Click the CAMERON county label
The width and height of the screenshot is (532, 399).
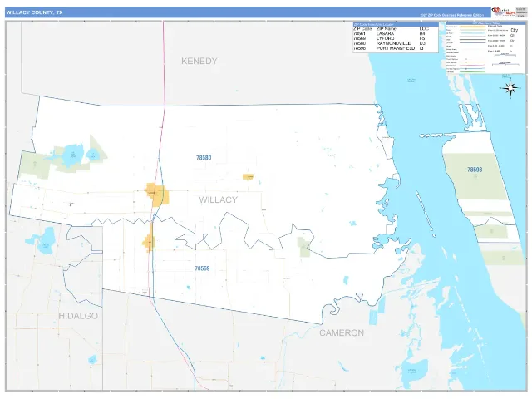342,332
